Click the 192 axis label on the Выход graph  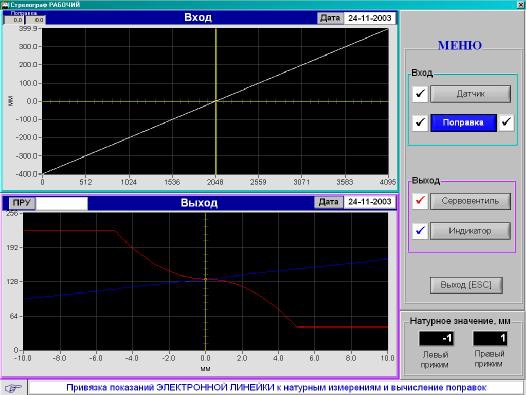(x=12, y=247)
